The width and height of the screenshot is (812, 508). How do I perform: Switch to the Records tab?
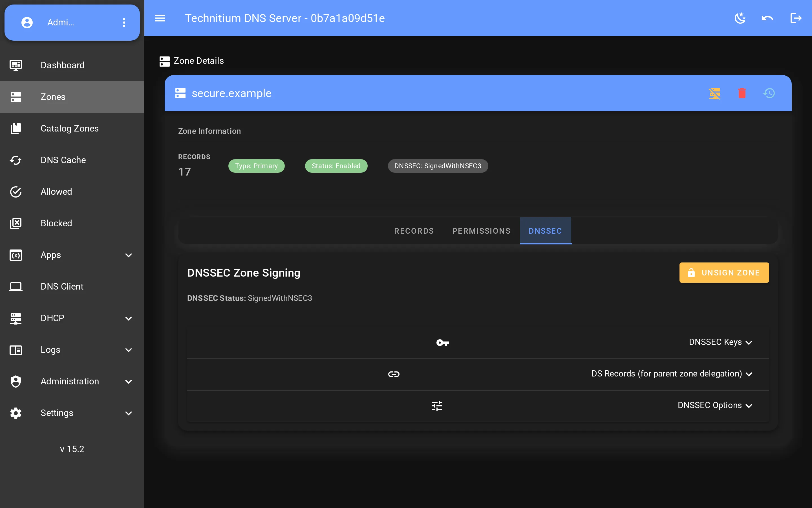point(414,231)
